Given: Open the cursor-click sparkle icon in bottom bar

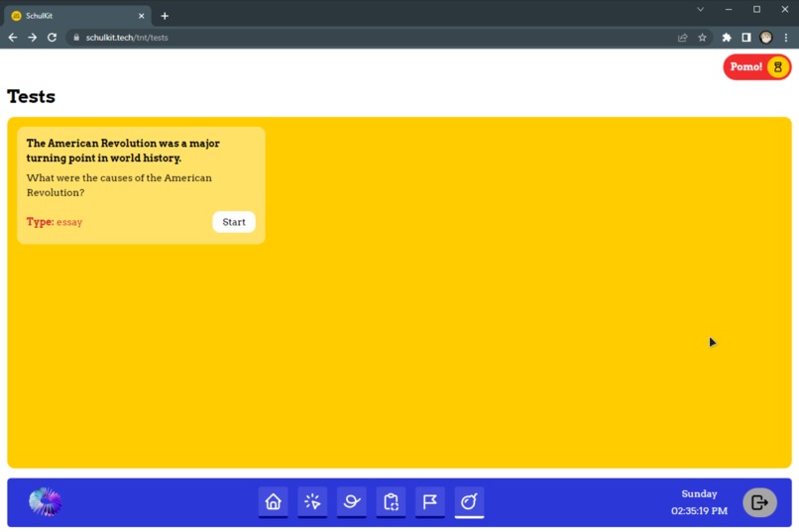Looking at the screenshot, I should click(312, 502).
